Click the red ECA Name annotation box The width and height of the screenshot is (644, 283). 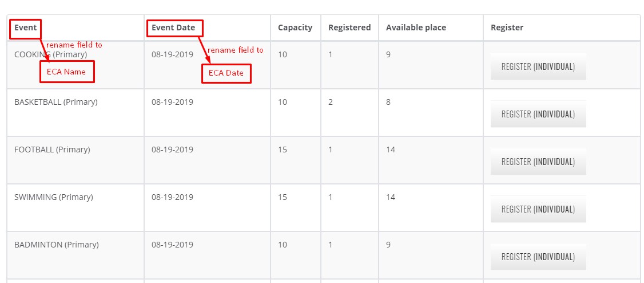[66, 72]
